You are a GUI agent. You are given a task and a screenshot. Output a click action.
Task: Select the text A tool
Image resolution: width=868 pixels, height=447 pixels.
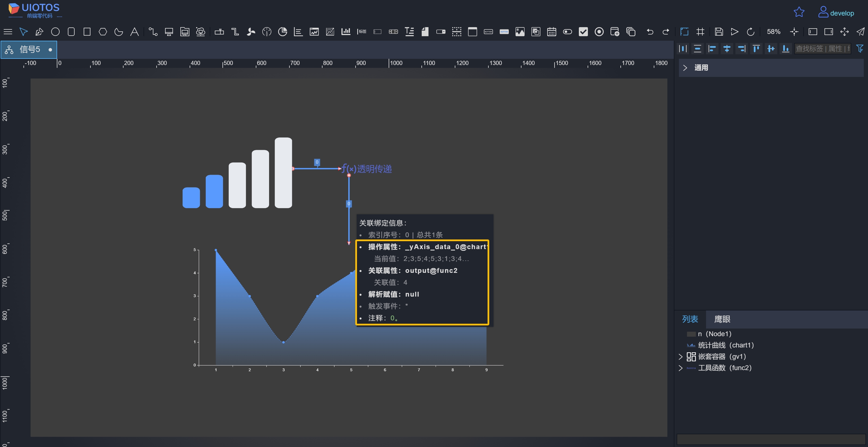pyautogui.click(x=135, y=32)
